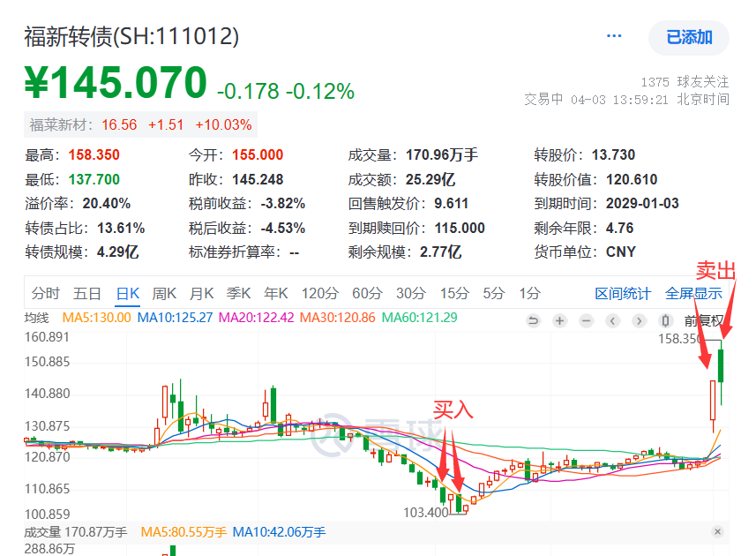Open the three-dot more options menu
The height and width of the screenshot is (556, 756).
(614, 36)
